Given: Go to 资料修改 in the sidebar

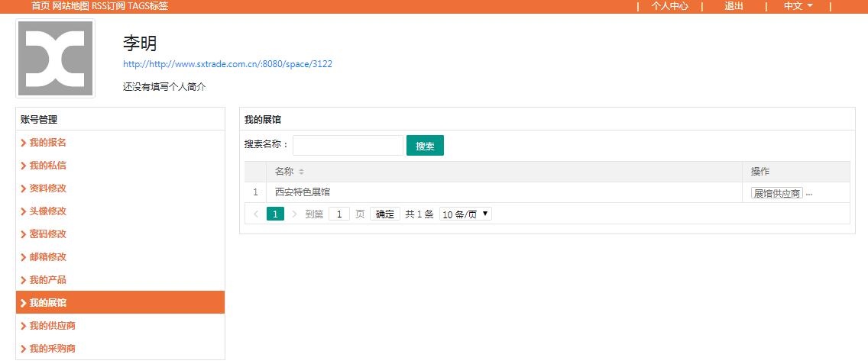Looking at the screenshot, I should click(47, 188).
